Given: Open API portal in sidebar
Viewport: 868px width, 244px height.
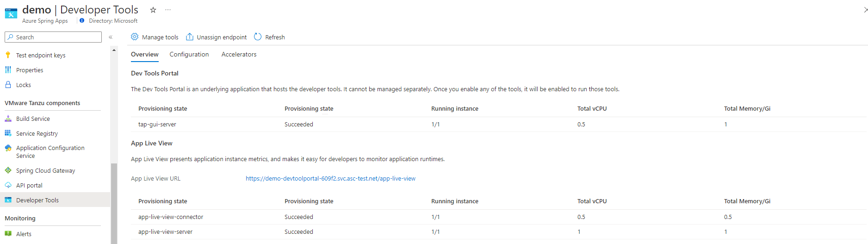Looking at the screenshot, I should 29,185.
